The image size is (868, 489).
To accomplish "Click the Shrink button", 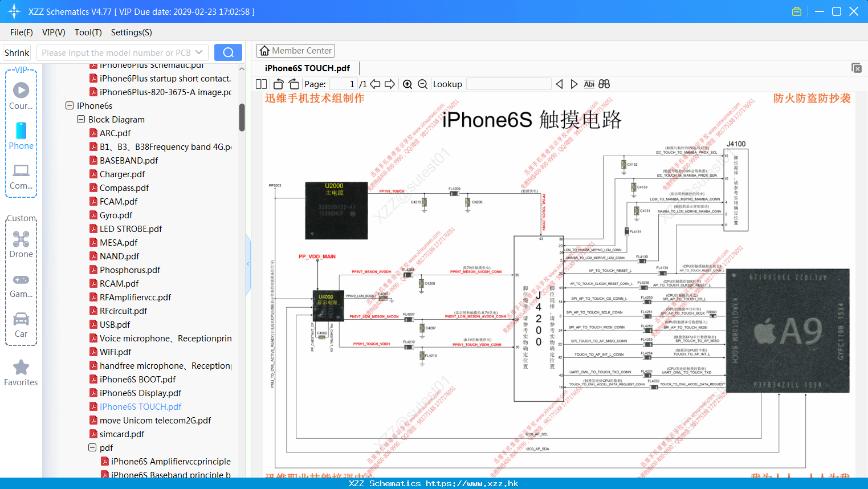I will point(17,52).
